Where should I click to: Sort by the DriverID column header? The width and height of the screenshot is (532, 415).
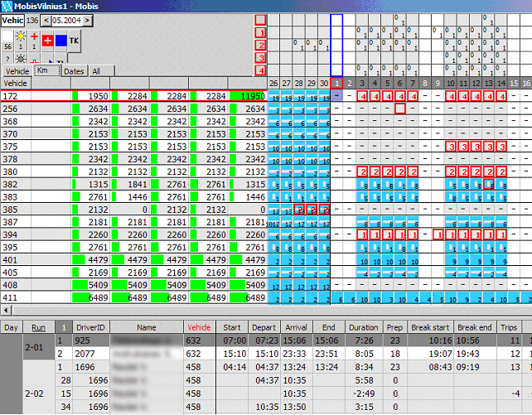tap(90, 327)
